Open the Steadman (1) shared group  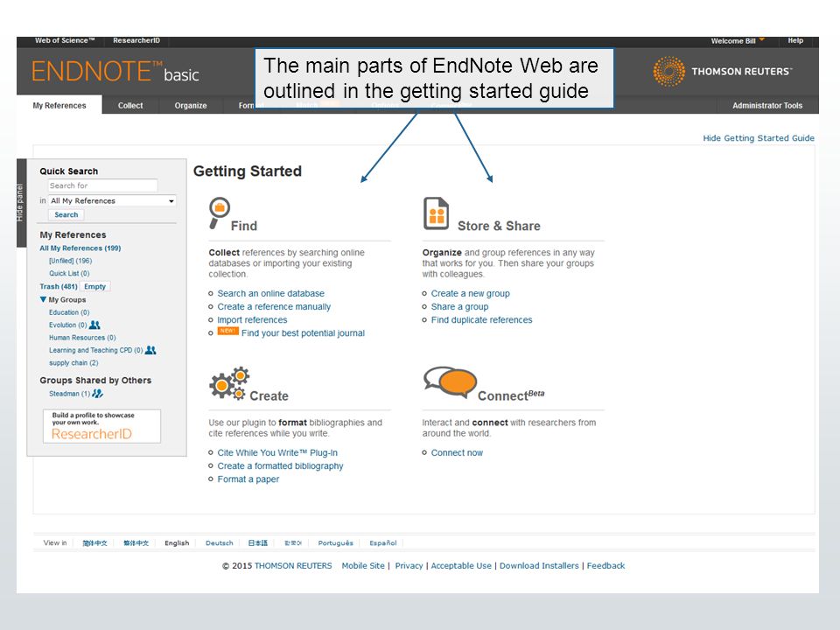coord(69,394)
